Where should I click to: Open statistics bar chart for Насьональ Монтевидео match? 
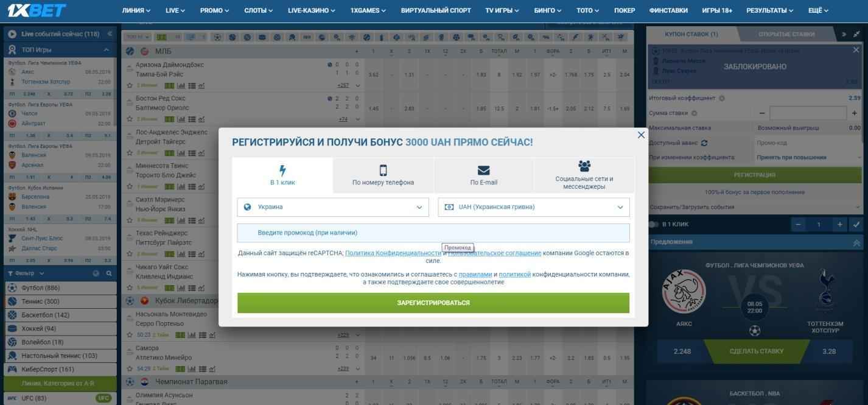191,335
